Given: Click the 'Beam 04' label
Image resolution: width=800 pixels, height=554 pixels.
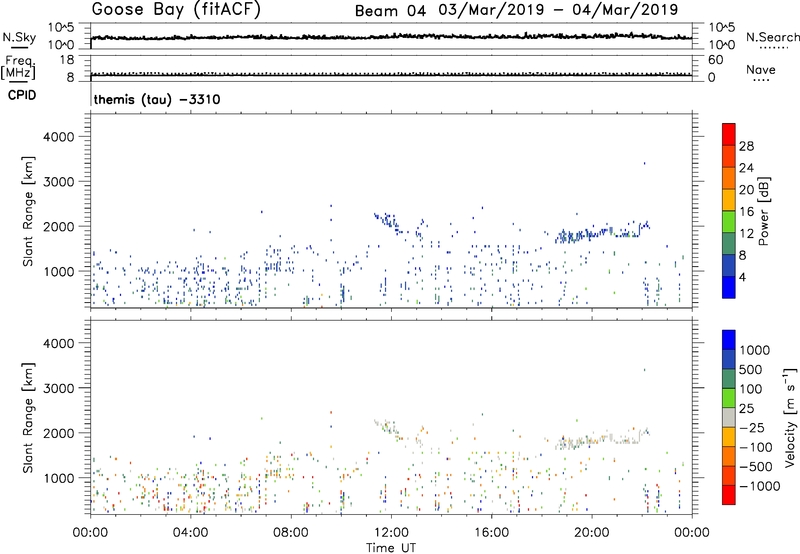Looking at the screenshot, I should pos(390,11).
